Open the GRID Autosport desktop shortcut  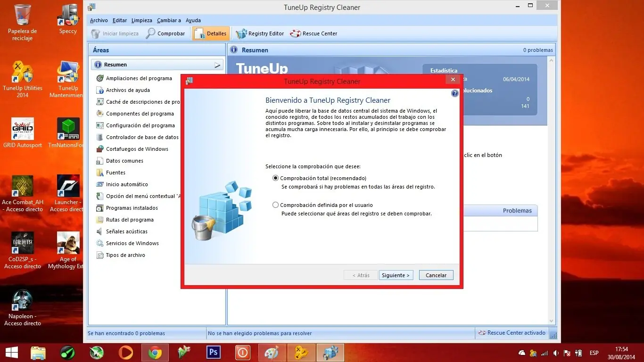pos(23,133)
